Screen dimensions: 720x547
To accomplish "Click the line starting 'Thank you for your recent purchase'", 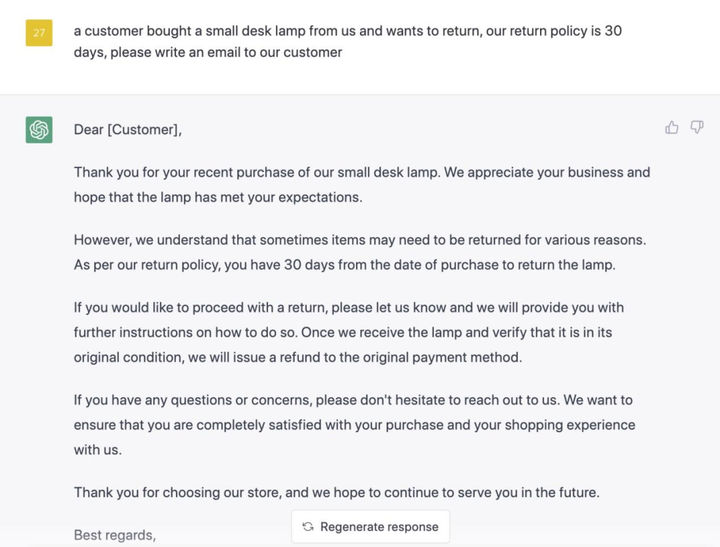I will click(362, 172).
